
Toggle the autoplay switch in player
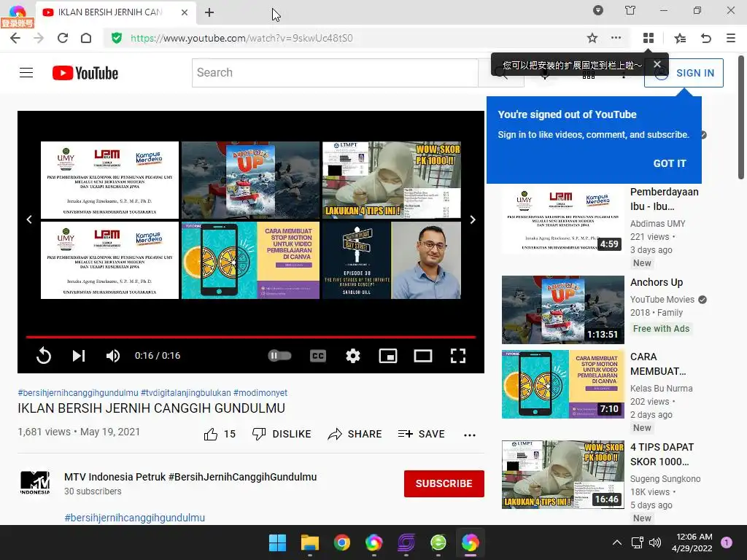point(279,356)
